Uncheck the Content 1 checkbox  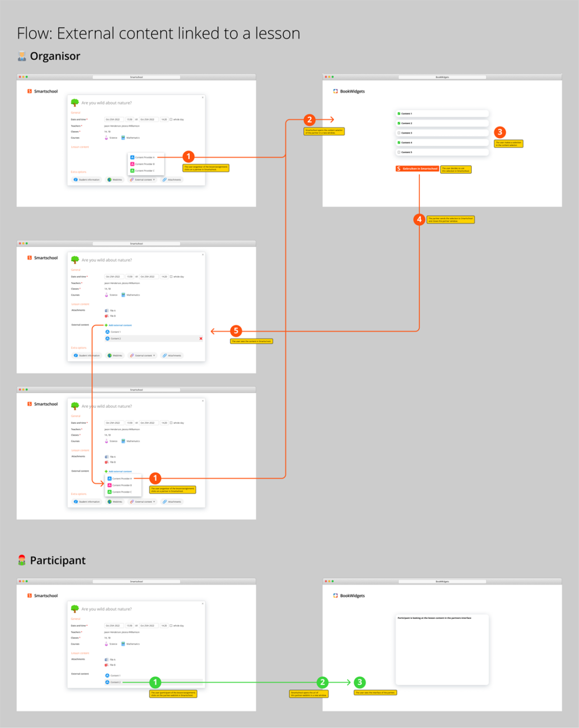coord(399,114)
